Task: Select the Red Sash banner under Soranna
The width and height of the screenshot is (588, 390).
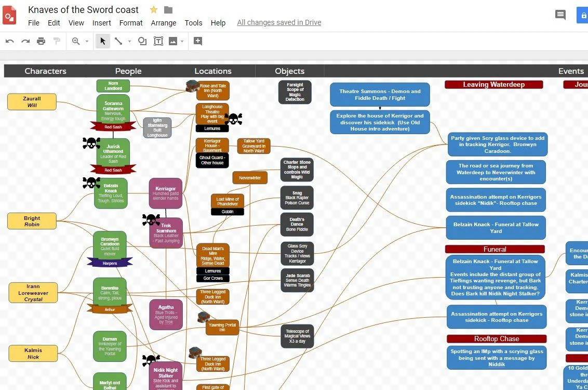Action: coord(113,127)
